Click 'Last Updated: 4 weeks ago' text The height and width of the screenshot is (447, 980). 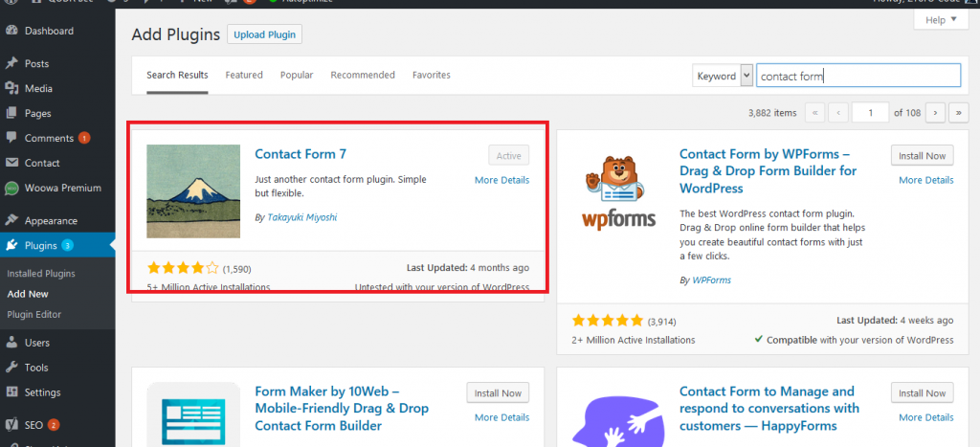point(895,320)
